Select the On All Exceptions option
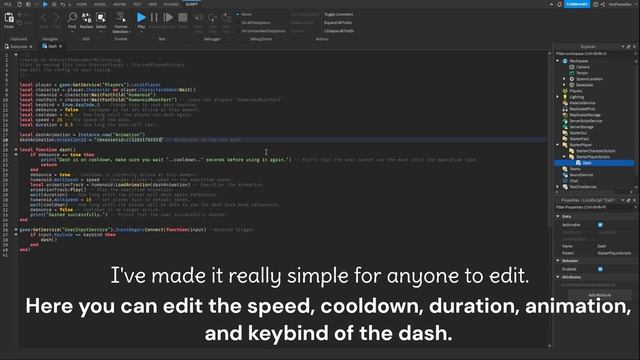Viewport: 640px width, 360px height. pyautogui.click(x=256, y=22)
